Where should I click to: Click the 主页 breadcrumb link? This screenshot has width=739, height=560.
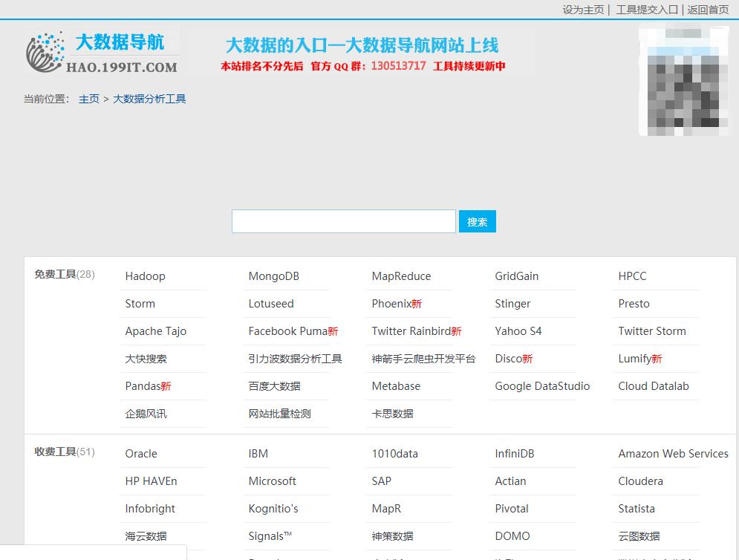(88, 97)
